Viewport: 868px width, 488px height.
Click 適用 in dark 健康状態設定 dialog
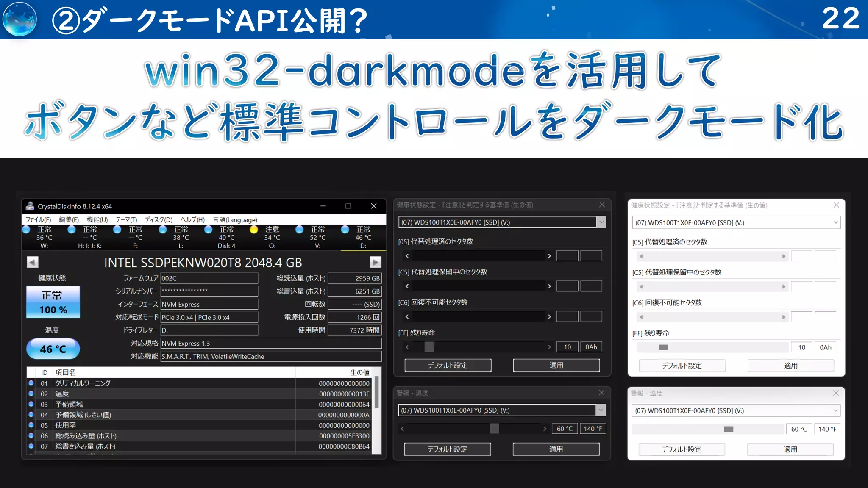(556, 365)
